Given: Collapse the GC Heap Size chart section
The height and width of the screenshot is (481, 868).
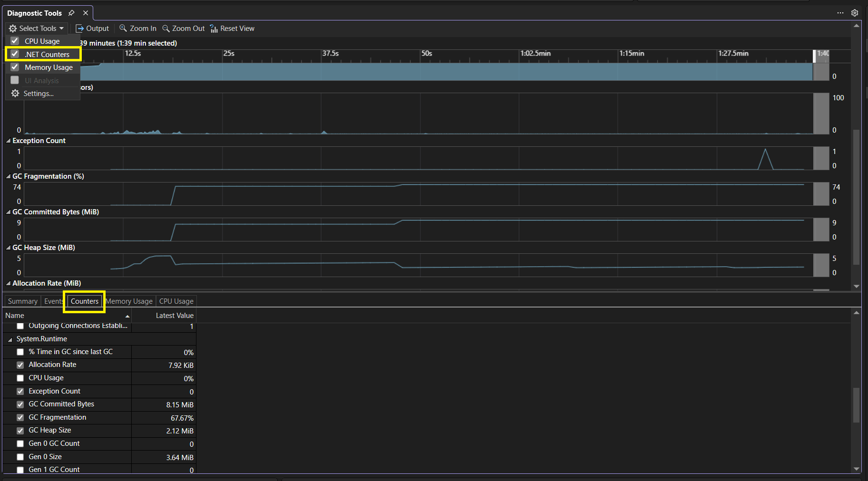Looking at the screenshot, I should 8,247.
